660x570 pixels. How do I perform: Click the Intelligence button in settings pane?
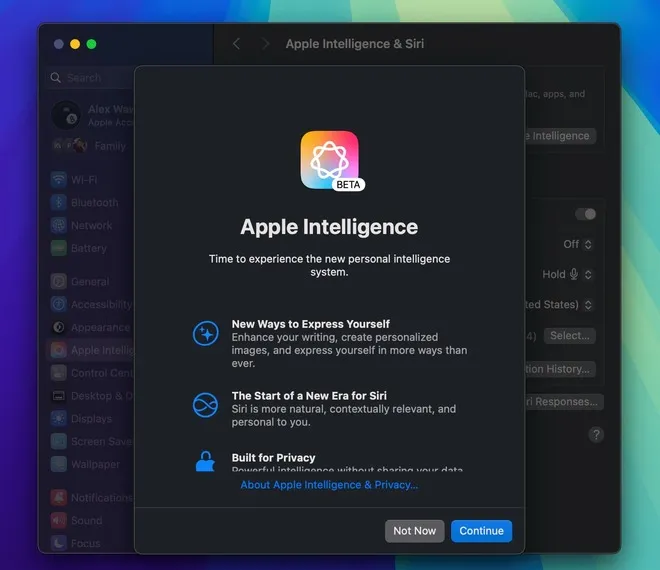click(560, 136)
